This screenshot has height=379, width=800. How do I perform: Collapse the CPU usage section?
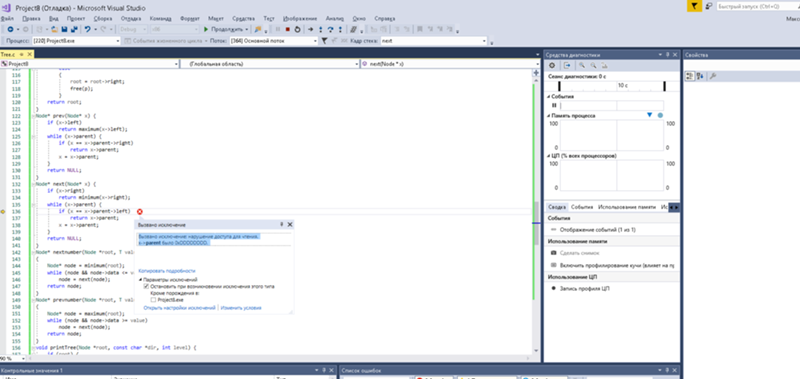548,156
